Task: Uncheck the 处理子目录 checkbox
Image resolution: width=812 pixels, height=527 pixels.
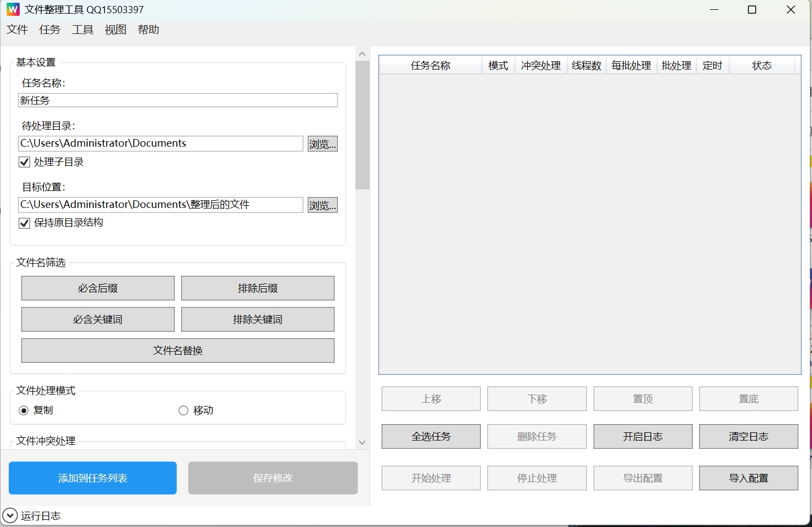Action: tap(24, 161)
